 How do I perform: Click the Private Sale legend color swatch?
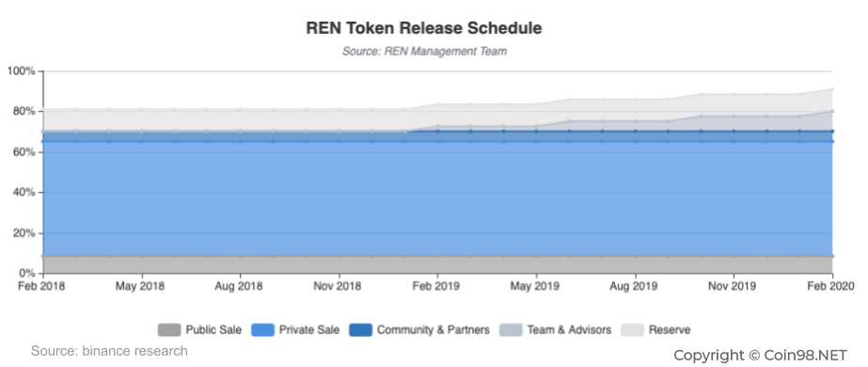[x=263, y=330]
